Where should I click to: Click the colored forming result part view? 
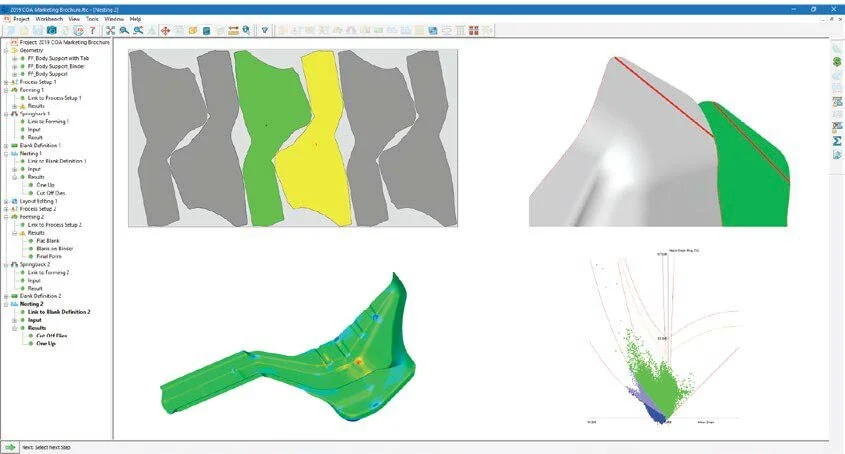click(288, 348)
